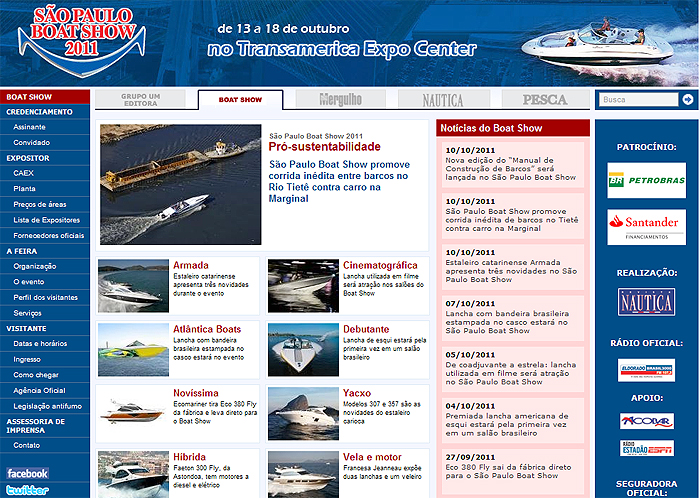Open the Assinante sidebar link
This screenshot has width=700, height=498.
tap(29, 127)
